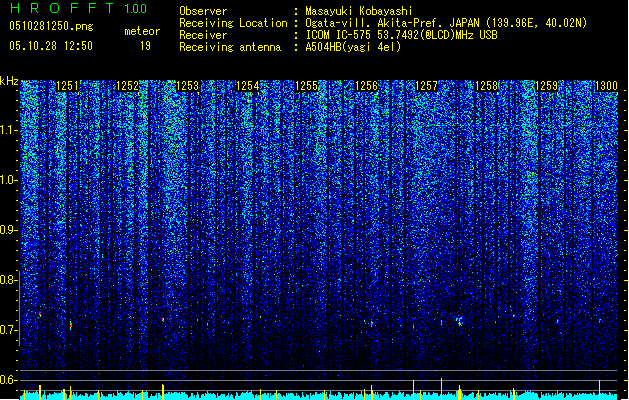
Task: Click the Ogata-vill. Akita-Pref. JAPAN location text
Action: coord(446,23)
